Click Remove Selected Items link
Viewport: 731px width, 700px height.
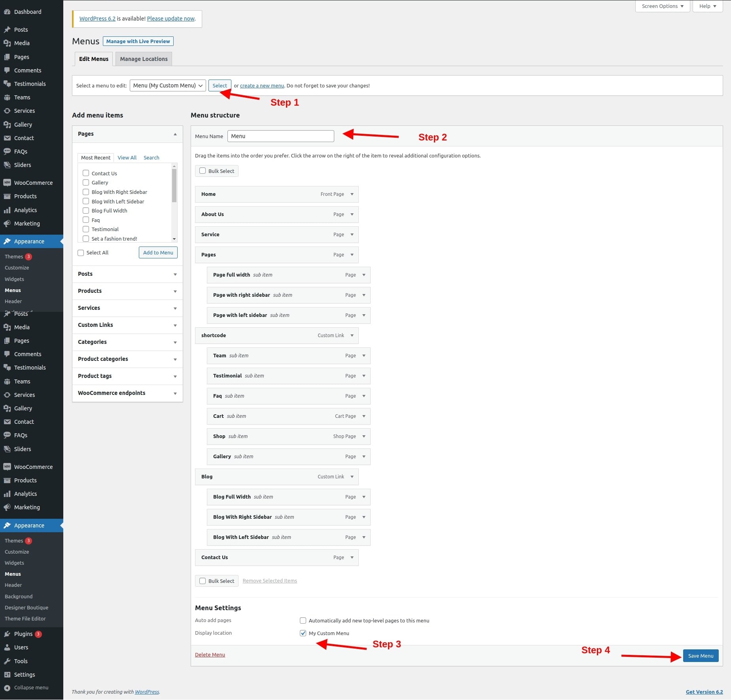[x=270, y=580]
